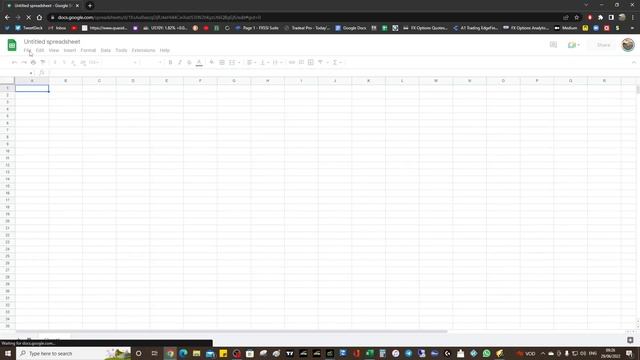Click the Google Sheets home logo
Viewport: 640px width, 360px height.
[x=12, y=45]
